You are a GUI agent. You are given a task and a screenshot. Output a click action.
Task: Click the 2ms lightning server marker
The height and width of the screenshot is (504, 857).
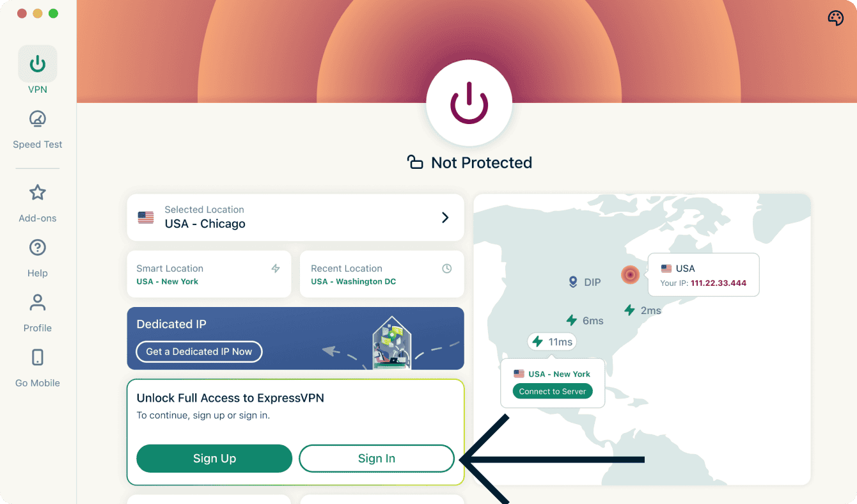630,310
